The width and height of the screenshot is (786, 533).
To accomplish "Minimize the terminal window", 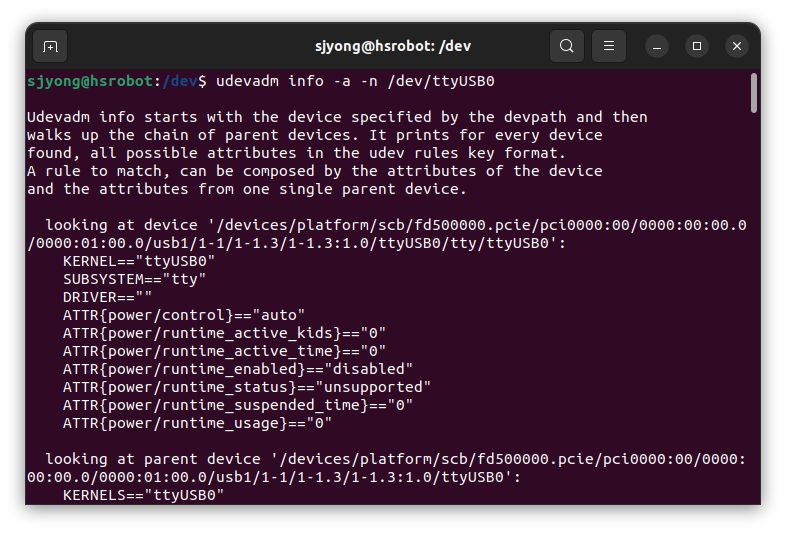I will [657, 47].
